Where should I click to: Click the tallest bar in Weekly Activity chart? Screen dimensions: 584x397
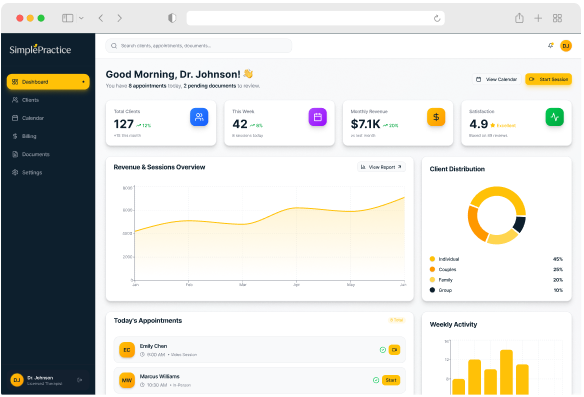click(x=506, y=372)
